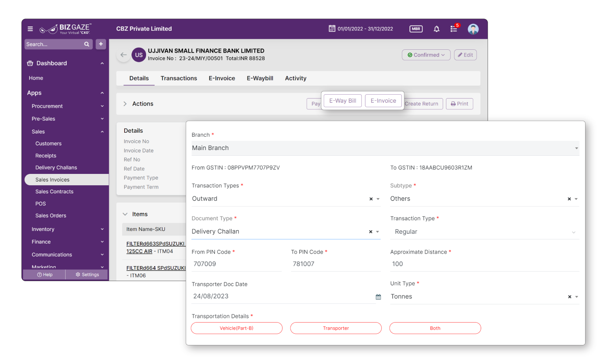Click the To PIN Code field
The height and width of the screenshot is (364, 607).
tap(336, 264)
